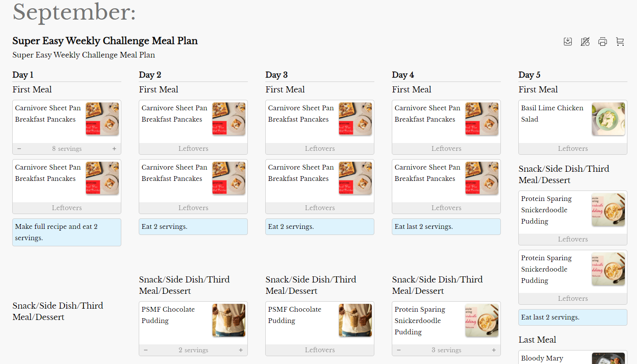Open Basil Lime Chicken Salad recipe link
637x364 pixels.
552,113
